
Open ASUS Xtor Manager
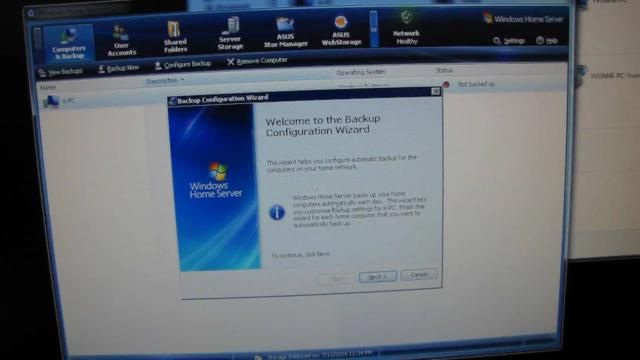285,33
